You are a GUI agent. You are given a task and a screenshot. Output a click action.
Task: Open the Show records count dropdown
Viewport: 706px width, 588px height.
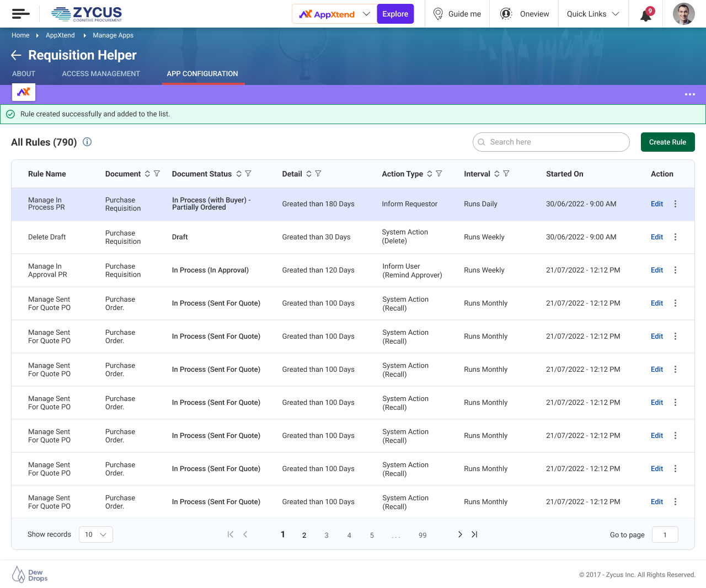[96, 534]
